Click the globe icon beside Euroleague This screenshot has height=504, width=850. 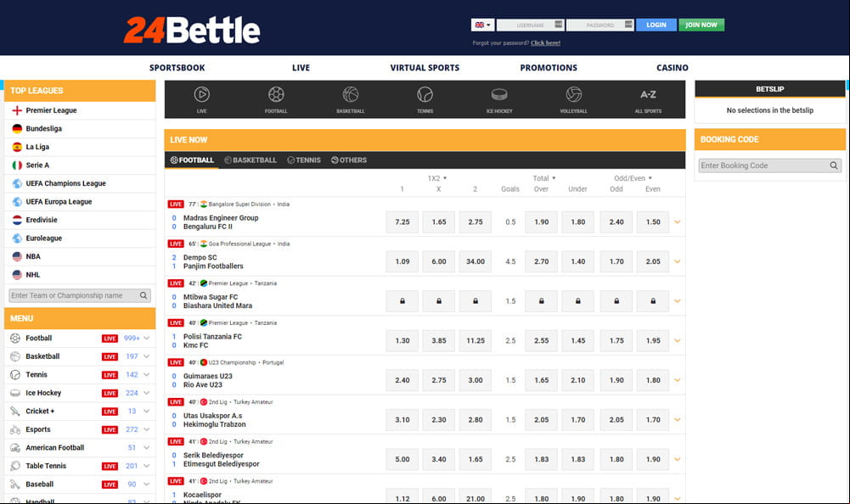[17, 238]
